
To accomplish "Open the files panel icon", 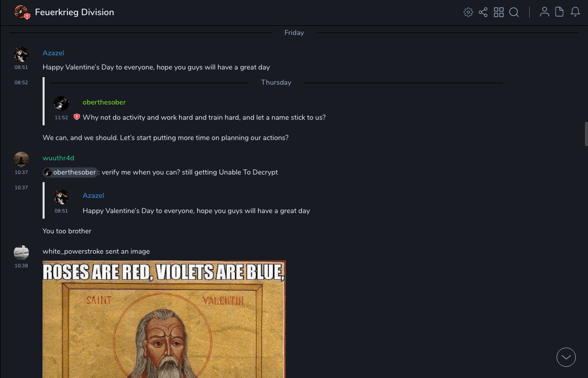I will coord(560,12).
